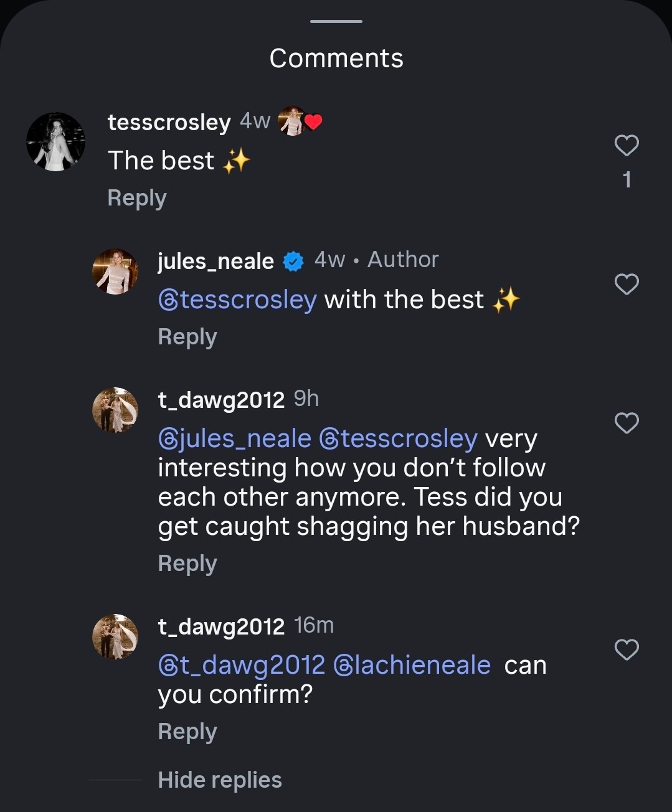Open @jules_neale mention in t_dawg2012's reply

pyautogui.click(x=235, y=439)
